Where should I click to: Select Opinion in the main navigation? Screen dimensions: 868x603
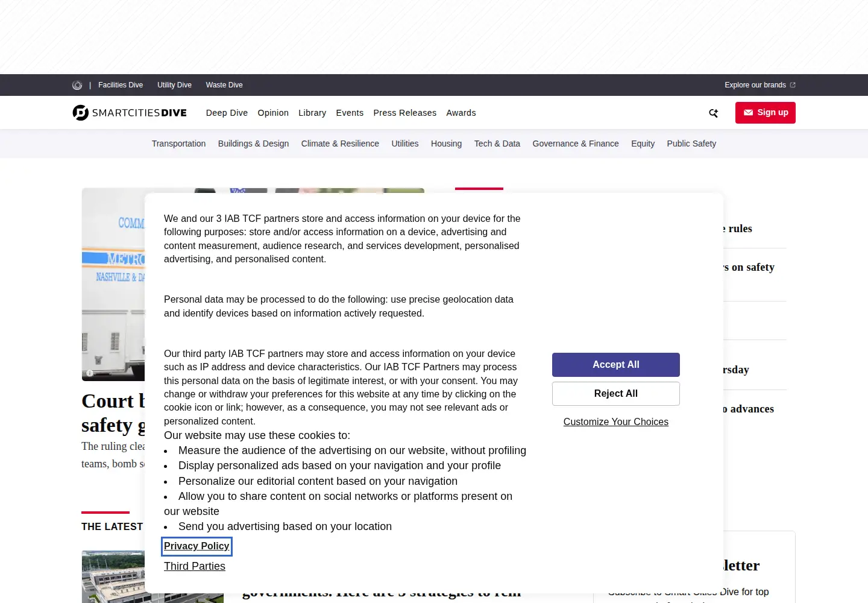coord(273,113)
